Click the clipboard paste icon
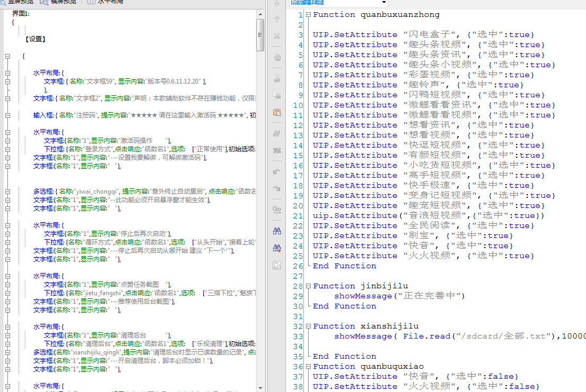The height and width of the screenshot is (392, 586). tap(277, 112)
